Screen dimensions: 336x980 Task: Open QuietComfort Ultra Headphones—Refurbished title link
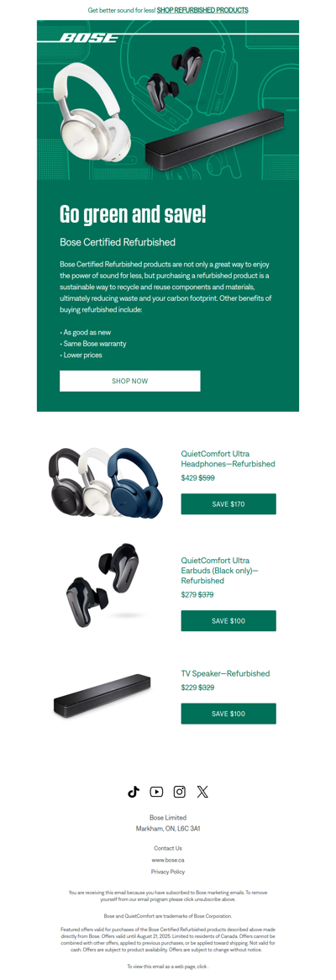point(228,459)
